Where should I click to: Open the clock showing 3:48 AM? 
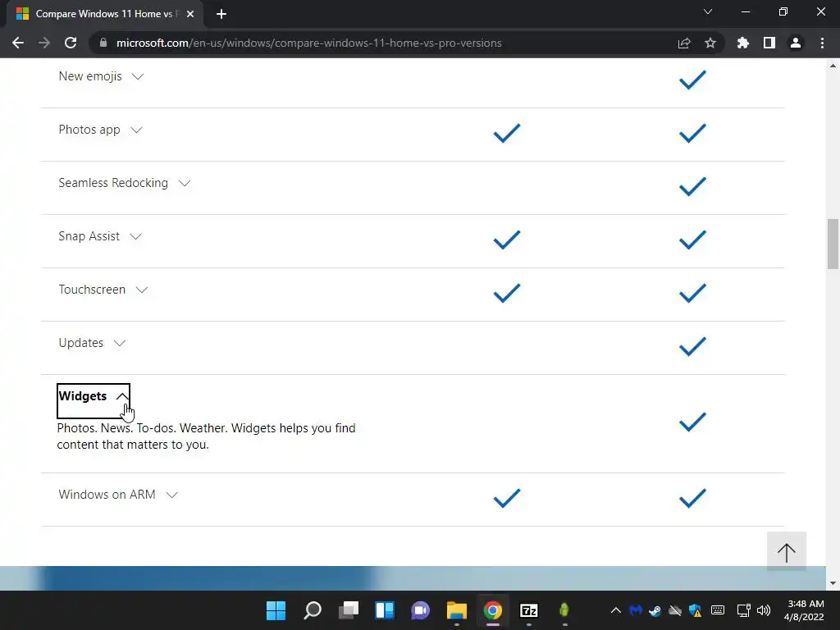[x=804, y=610]
